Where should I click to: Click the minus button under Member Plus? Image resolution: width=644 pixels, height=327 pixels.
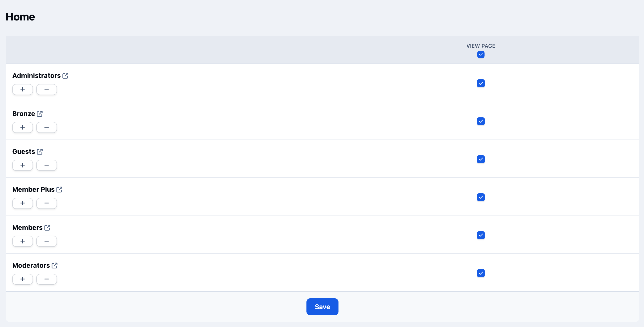pyautogui.click(x=46, y=203)
